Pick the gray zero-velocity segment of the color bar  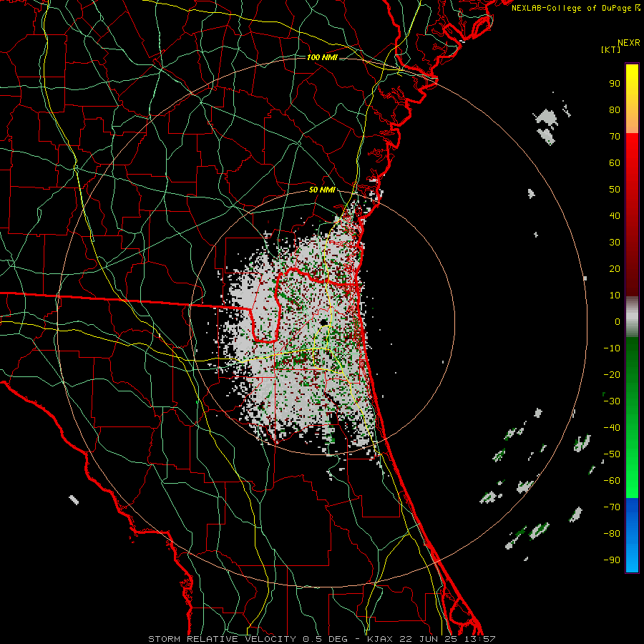click(x=632, y=317)
